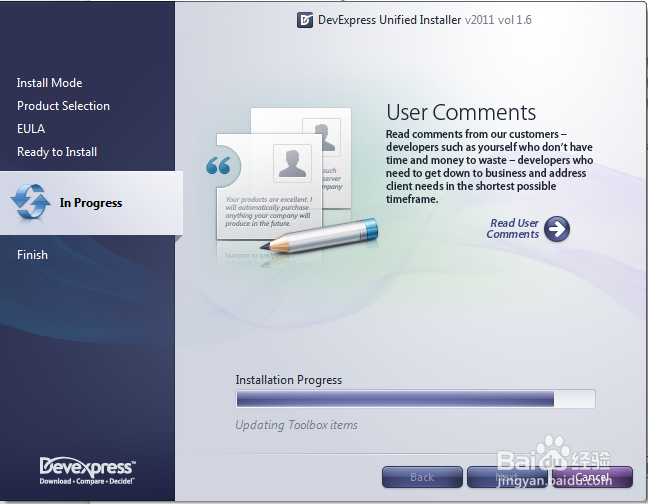
Task: Click the Installation Progress bar
Action: pyautogui.click(x=415, y=399)
